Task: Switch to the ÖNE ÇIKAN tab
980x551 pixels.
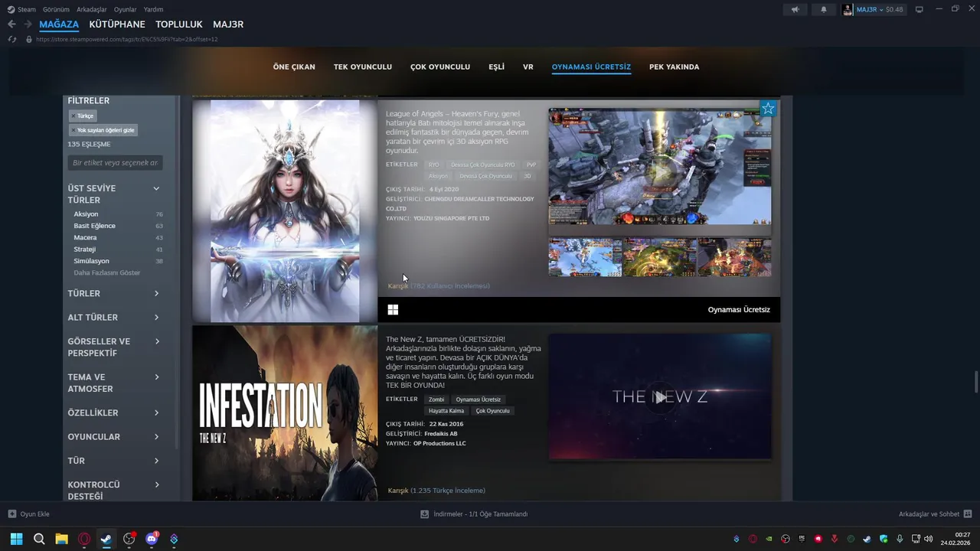Action: (x=294, y=67)
